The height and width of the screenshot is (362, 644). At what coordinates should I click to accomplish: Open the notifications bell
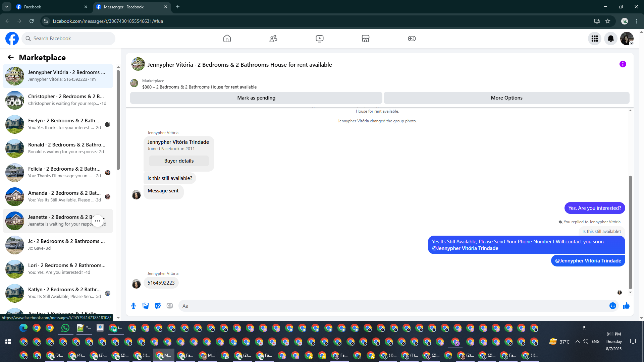tap(611, 39)
